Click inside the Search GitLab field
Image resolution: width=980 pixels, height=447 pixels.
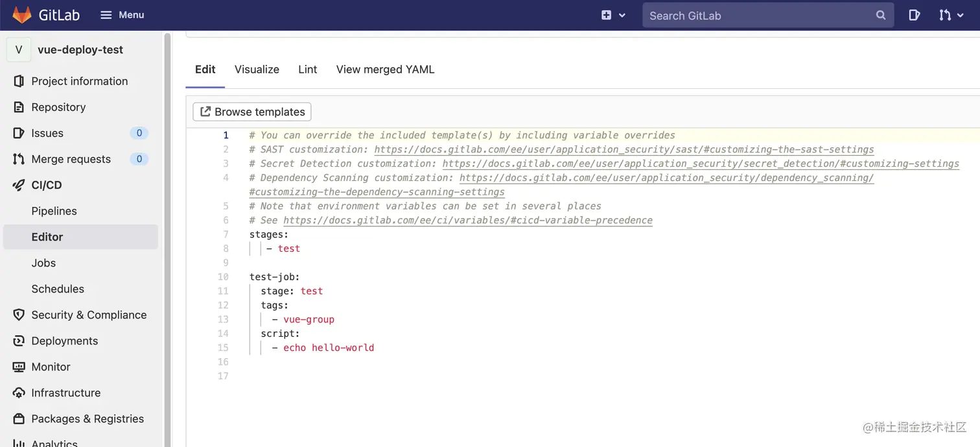coord(758,16)
